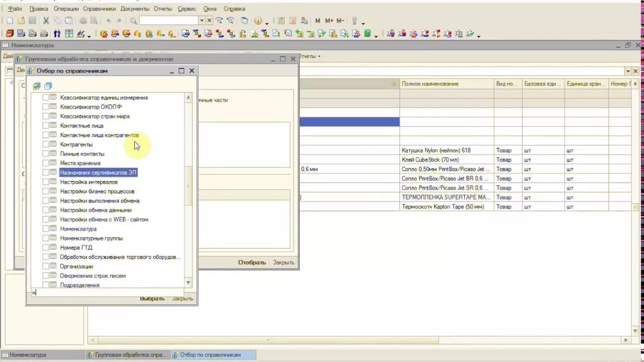Click Полное наименование column header

[x=447, y=84]
